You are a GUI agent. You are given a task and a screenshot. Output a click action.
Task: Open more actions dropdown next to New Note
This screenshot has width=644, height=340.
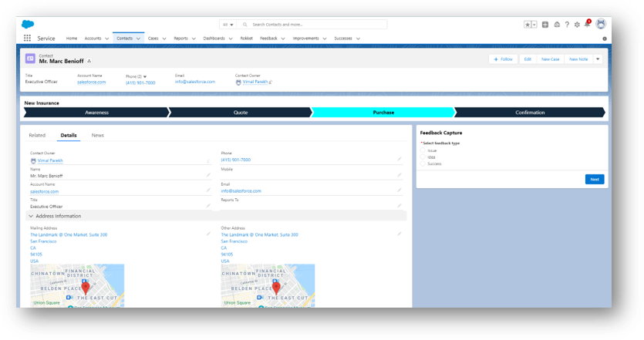[598, 59]
